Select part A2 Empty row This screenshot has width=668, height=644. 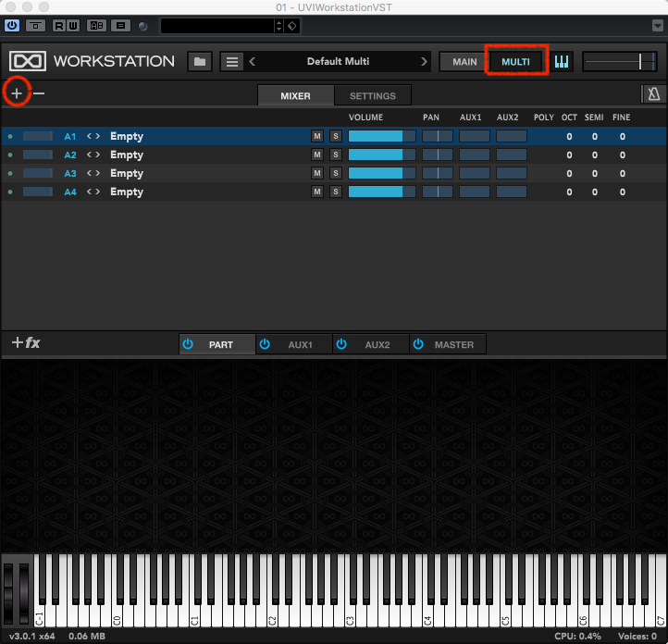(x=334, y=155)
